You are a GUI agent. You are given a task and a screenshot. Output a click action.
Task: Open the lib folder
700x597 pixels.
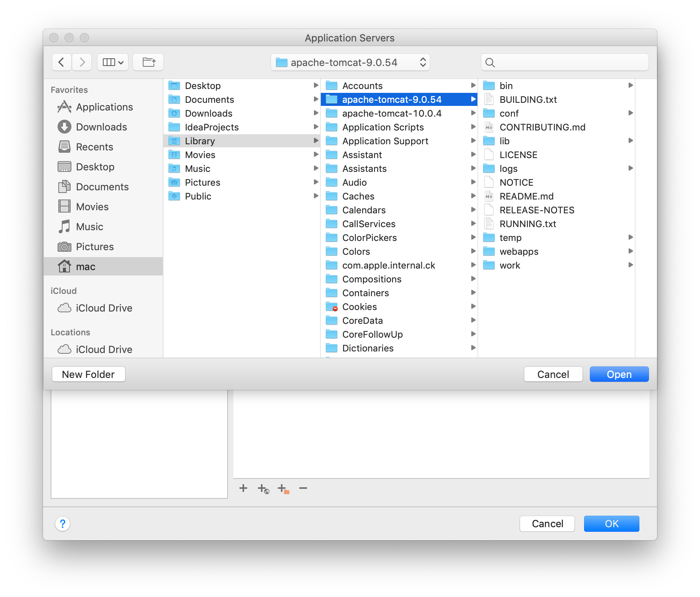pos(557,141)
